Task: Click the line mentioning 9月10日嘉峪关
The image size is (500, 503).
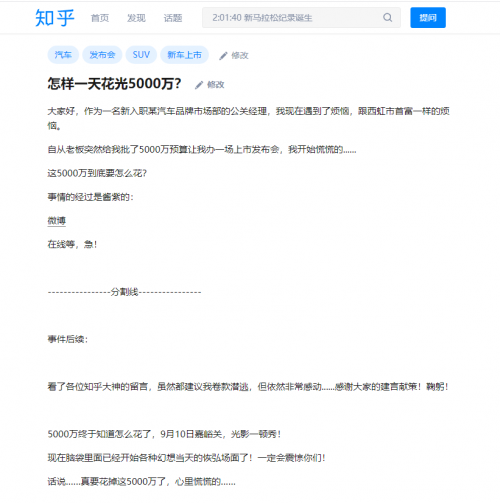Action: point(164,434)
